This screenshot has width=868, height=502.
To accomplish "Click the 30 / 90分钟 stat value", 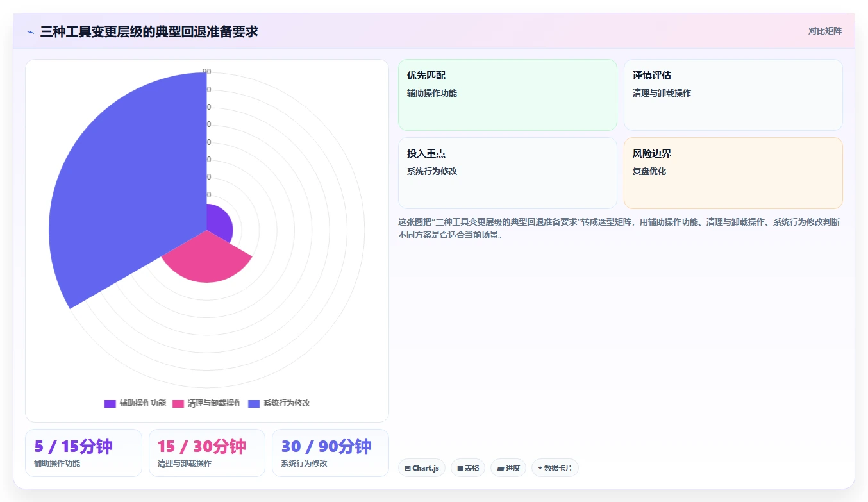I will click(x=326, y=446).
